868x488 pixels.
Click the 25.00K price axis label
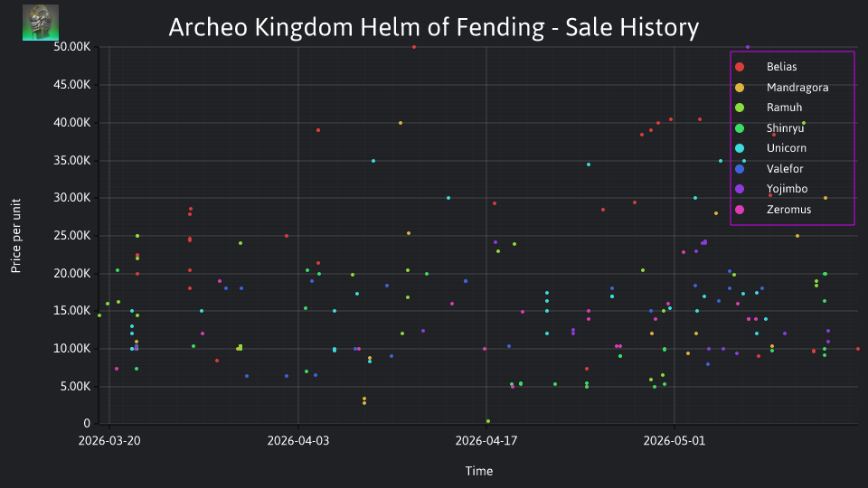tap(72, 236)
